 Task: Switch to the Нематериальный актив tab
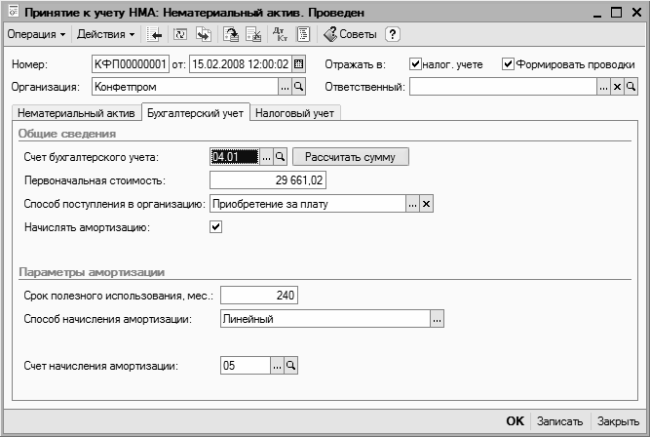pos(74,112)
